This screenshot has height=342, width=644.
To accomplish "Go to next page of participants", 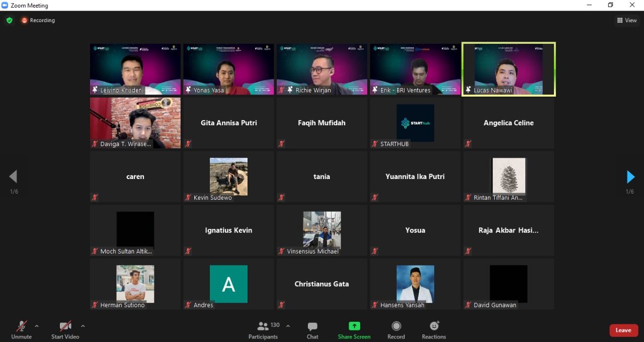I will point(630,177).
